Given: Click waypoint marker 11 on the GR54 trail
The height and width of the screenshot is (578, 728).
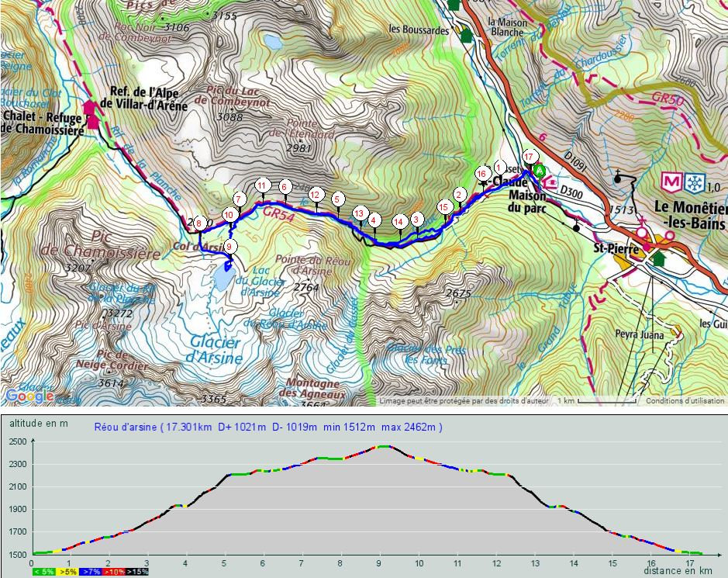Looking at the screenshot, I should coord(262,185).
